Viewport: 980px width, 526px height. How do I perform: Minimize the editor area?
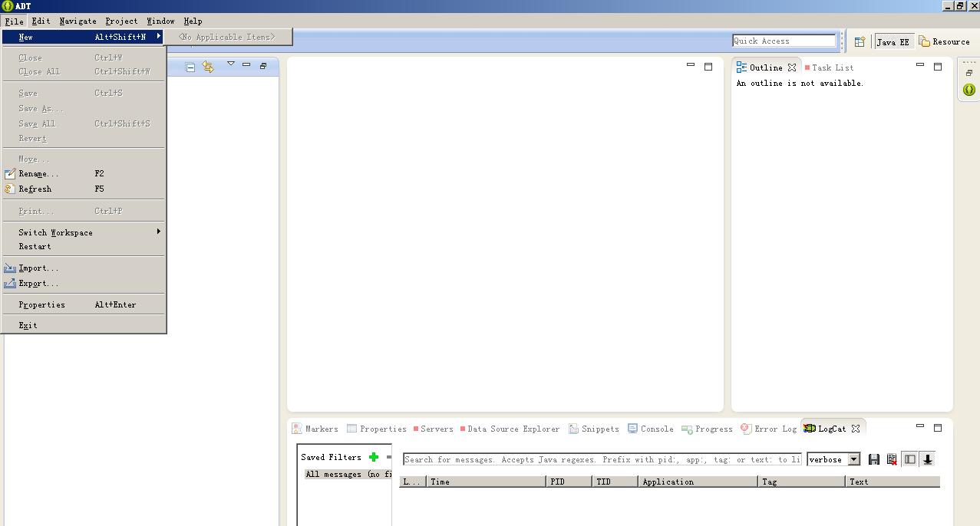691,66
